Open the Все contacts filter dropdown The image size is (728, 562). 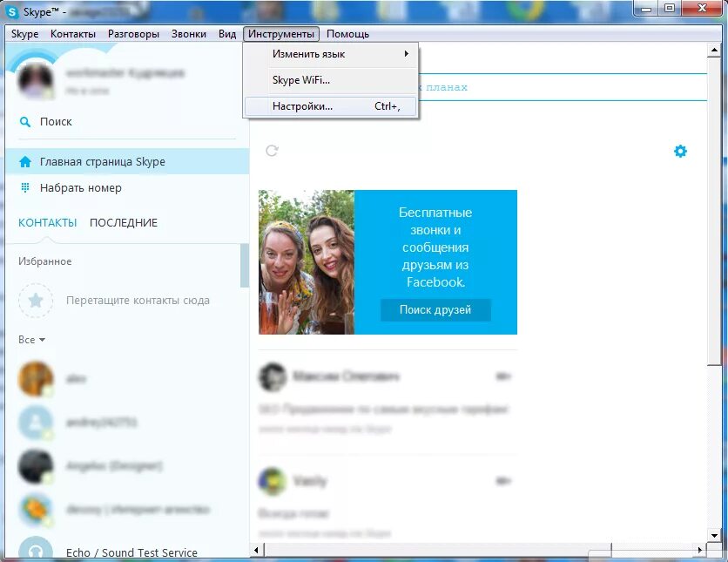[x=31, y=340]
